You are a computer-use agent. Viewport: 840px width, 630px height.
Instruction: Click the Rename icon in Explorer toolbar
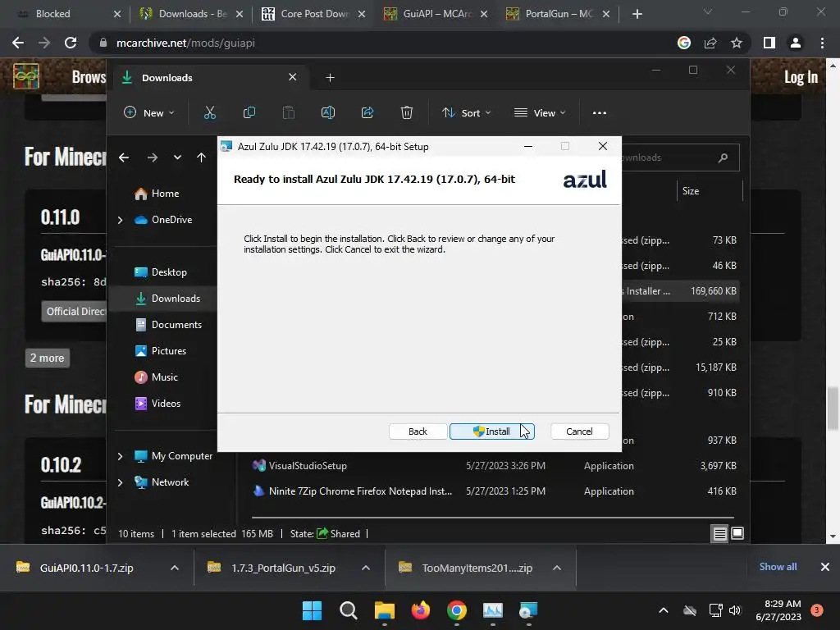(328, 112)
